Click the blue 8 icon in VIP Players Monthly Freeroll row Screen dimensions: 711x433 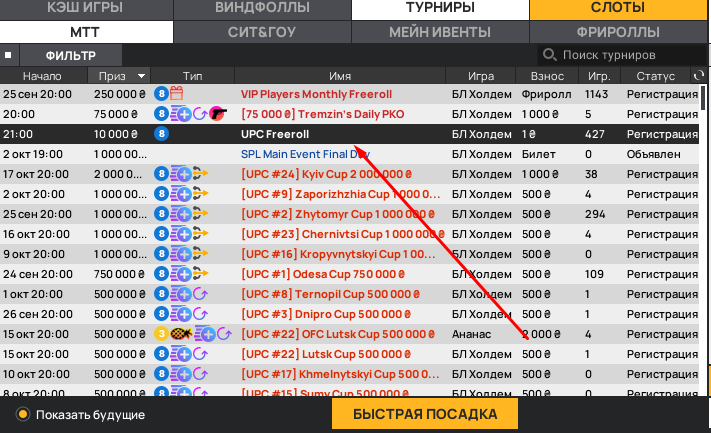click(161, 94)
